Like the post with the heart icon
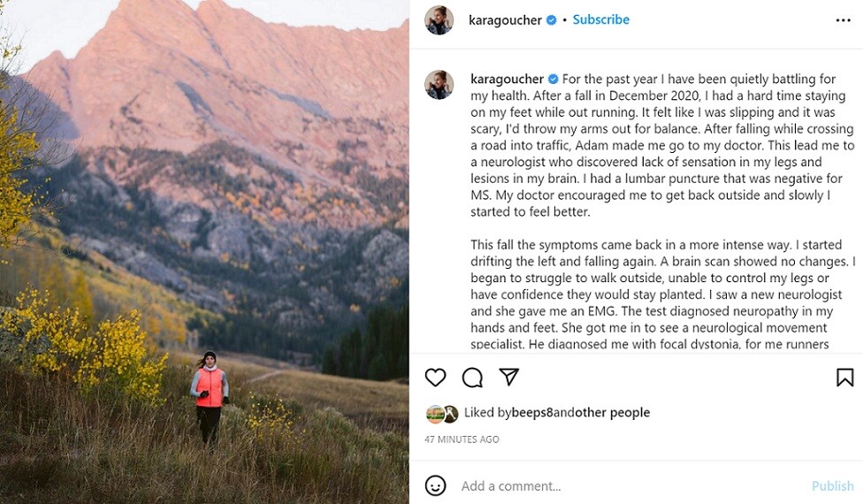Viewport: 863px width, 504px height. [x=435, y=378]
